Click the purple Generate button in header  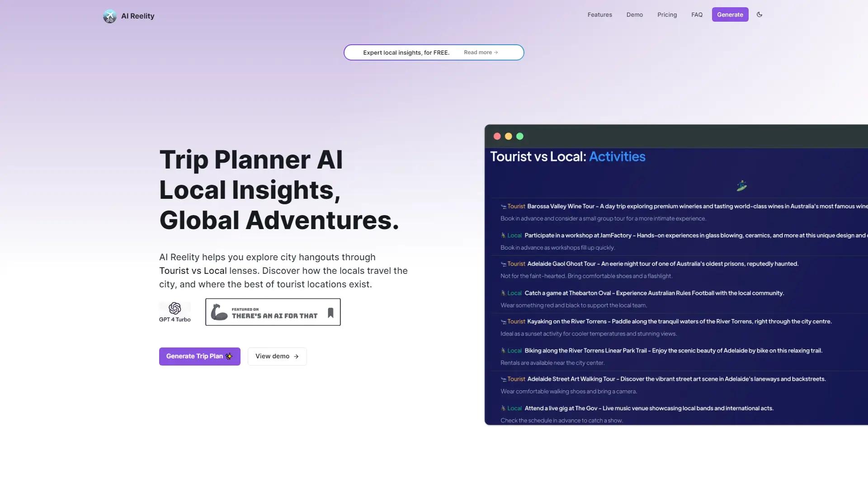(x=730, y=14)
